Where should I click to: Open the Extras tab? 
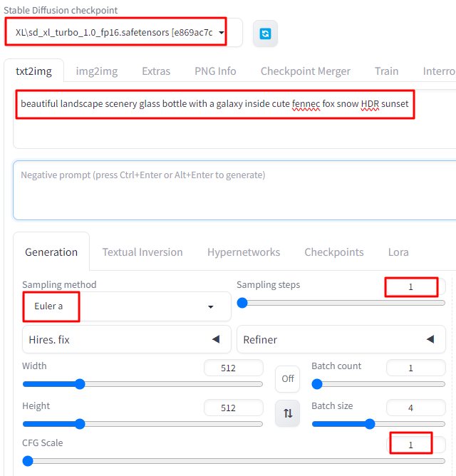(156, 71)
